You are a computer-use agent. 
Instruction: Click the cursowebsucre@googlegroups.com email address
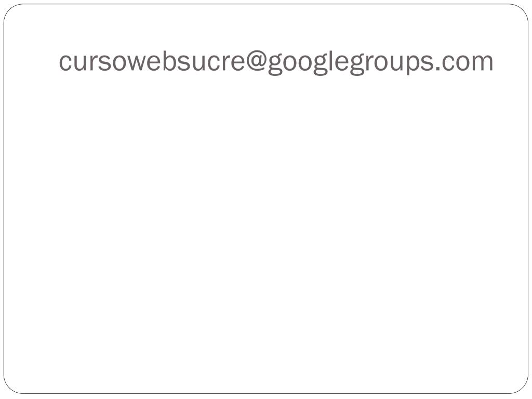click(x=276, y=62)
